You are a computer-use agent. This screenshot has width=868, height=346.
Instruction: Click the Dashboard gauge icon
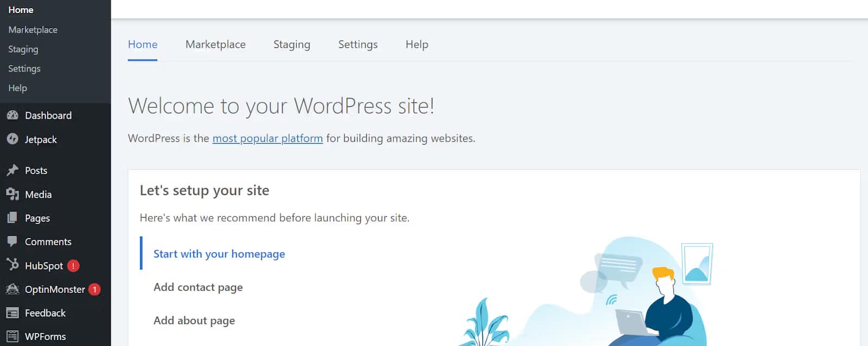[x=12, y=115]
